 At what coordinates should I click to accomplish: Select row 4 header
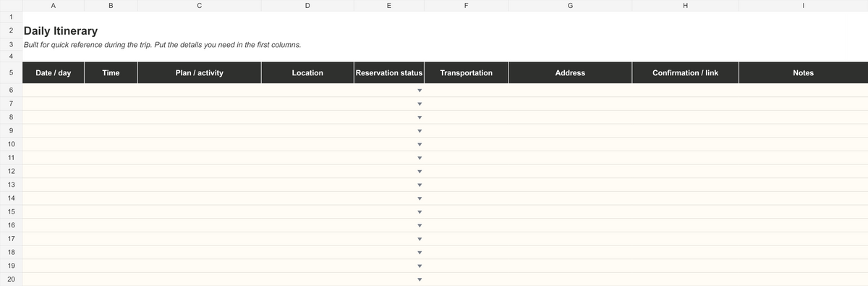(x=11, y=56)
